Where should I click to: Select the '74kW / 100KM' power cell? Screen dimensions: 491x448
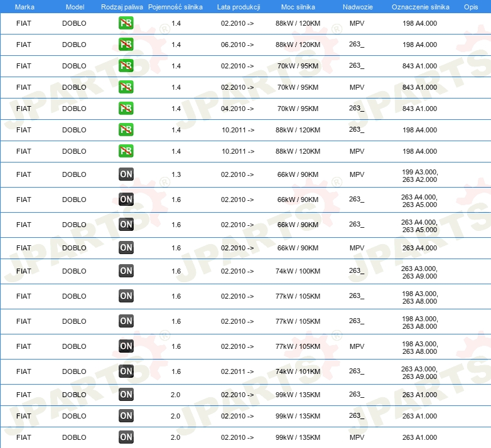click(x=298, y=271)
